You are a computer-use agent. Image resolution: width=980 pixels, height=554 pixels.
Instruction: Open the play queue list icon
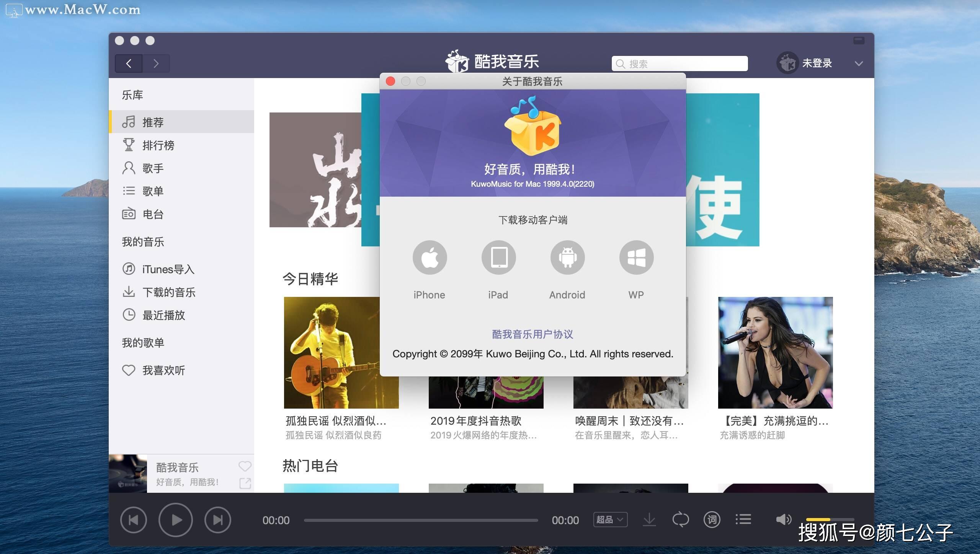(x=743, y=520)
